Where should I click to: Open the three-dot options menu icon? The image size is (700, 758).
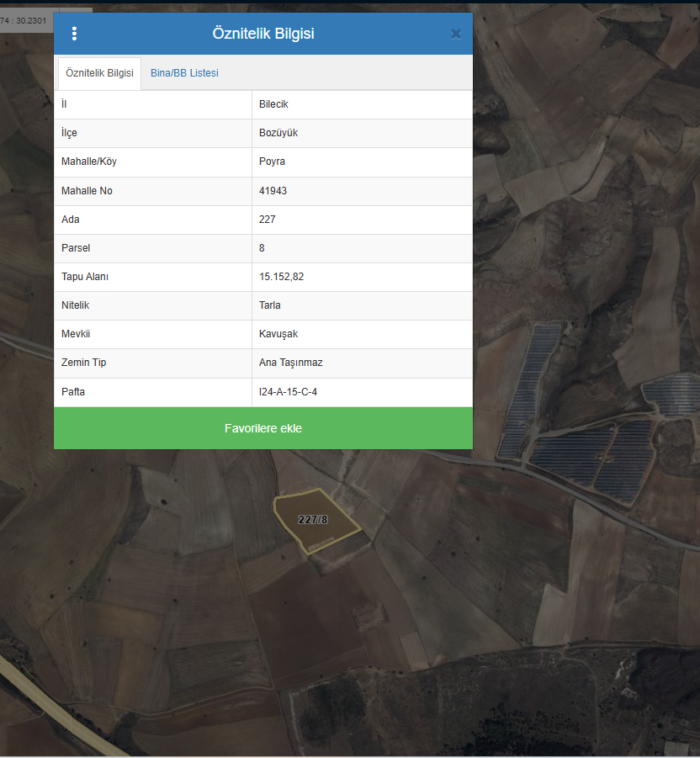tap(74, 34)
